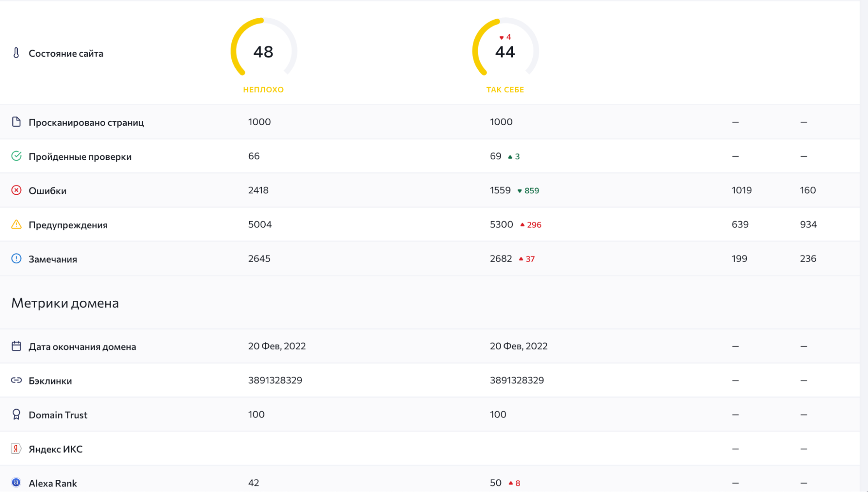
Task: Click the red drop indicator 4 in the gauge
Action: pos(505,37)
